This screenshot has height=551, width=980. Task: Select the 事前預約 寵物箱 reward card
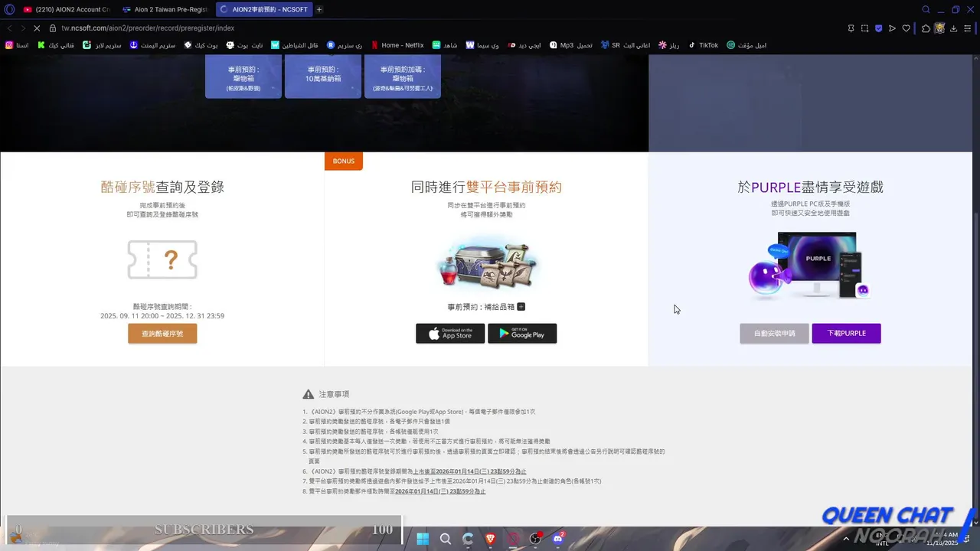click(x=243, y=77)
